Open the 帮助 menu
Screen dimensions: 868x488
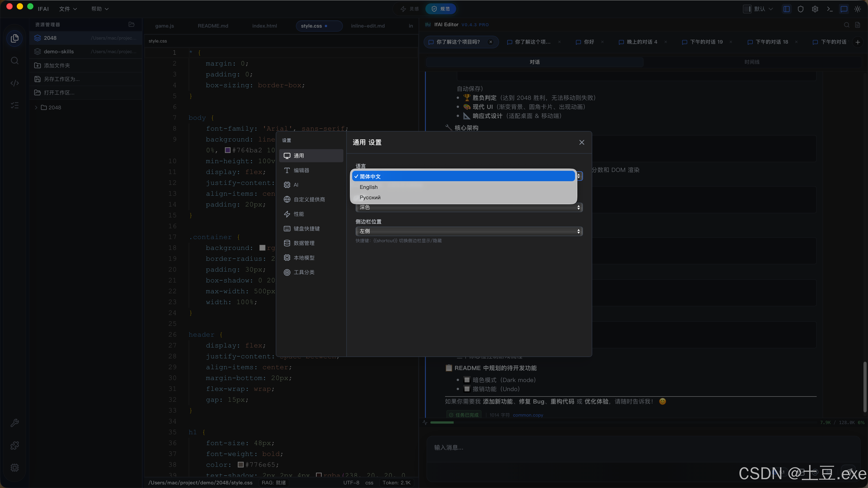point(100,9)
